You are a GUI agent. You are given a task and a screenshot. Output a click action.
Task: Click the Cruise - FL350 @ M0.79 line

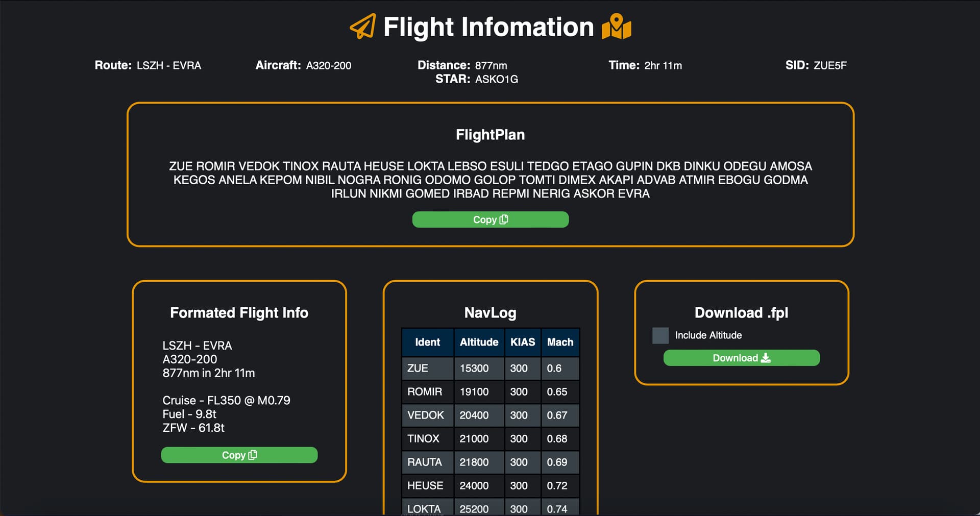(x=227, y=401)
